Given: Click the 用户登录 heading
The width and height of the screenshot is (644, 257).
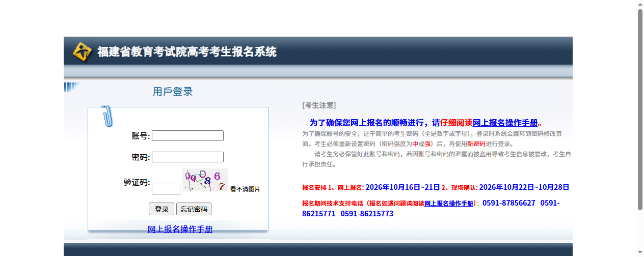Looking at the screenshot, I should pyautogui.click(x=173, y=92).
